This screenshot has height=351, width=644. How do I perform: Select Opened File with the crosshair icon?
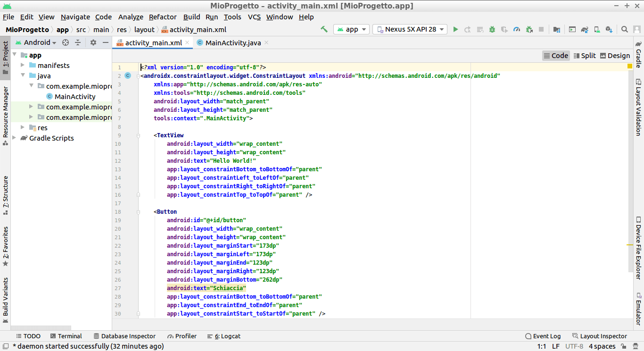(66, 42)
